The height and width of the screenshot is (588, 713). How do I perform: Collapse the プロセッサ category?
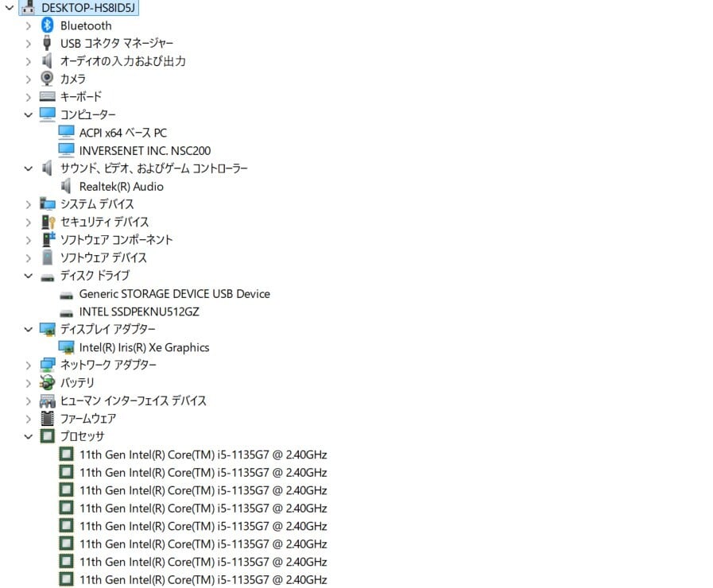click(x=28, y=437)
